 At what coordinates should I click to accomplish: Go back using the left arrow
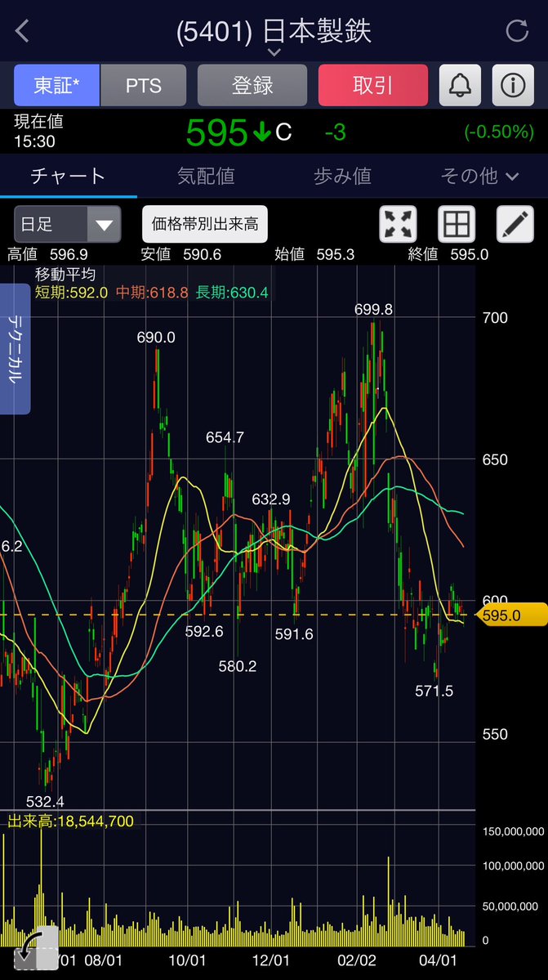click(23, 31)
